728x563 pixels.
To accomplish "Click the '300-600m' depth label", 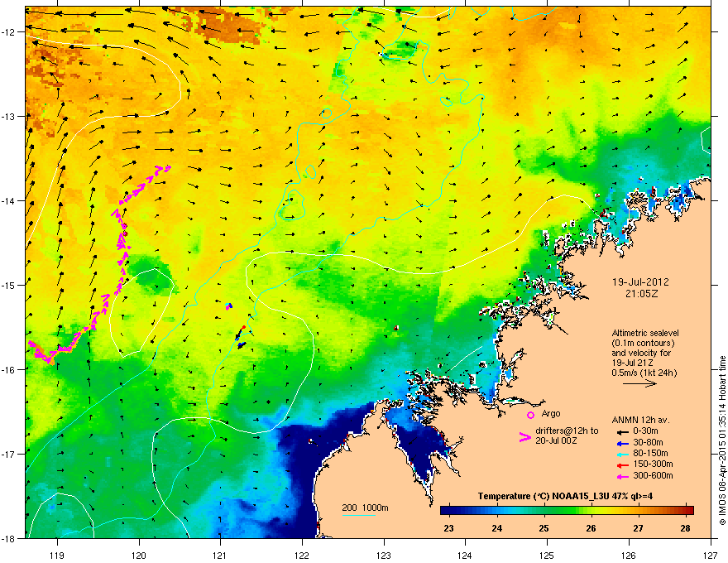I will 653,475.
